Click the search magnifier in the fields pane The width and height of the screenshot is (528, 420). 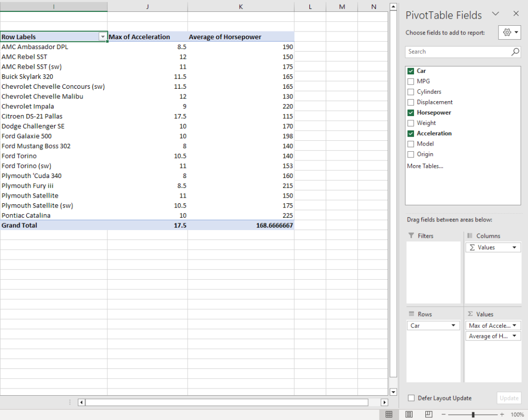coord(515,52)
